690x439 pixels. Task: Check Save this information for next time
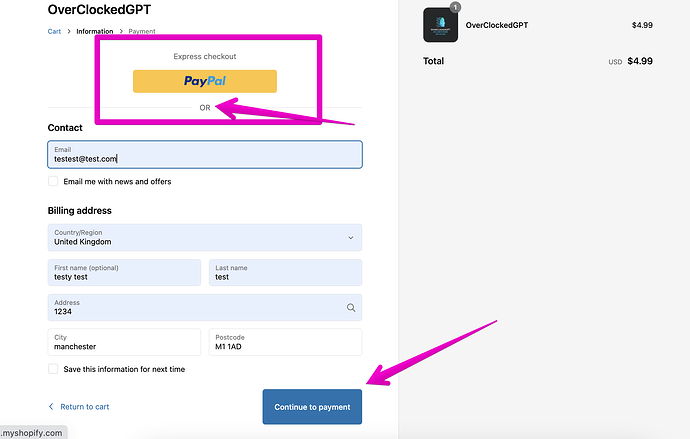(53, 369)
